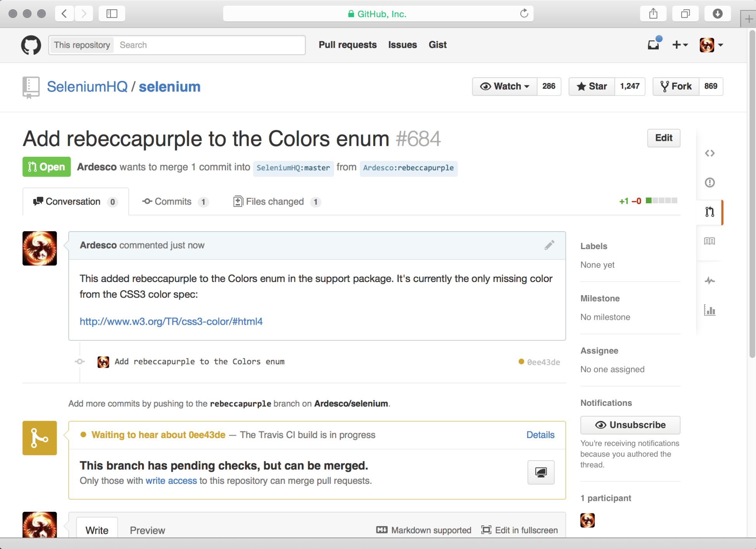Show all tabs with the Safari tabs button
Viewport: 756px width, 549px height.
tap(685, 14)
